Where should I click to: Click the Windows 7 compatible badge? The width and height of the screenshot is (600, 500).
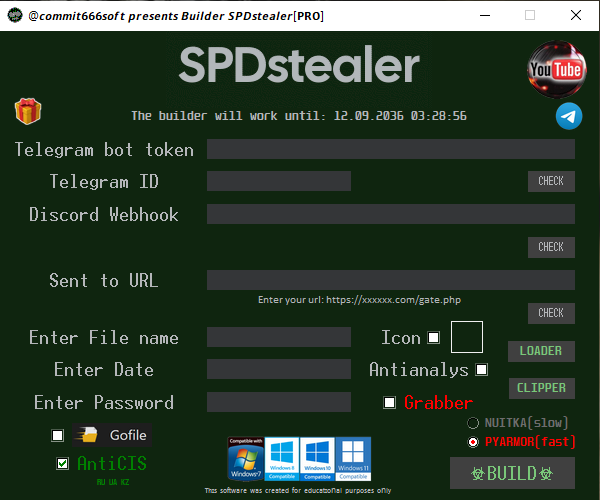tap(246, 459)
